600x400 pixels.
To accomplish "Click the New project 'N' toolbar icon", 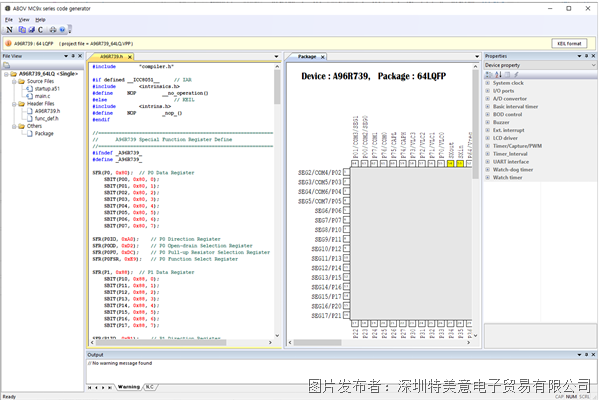I will coord(10,29).
